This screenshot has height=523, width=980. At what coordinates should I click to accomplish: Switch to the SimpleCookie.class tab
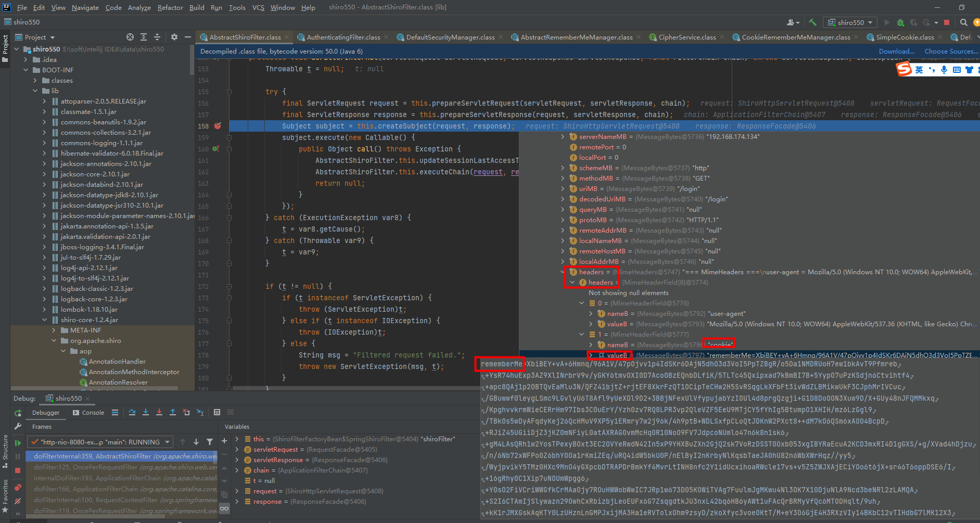(905, 37)
